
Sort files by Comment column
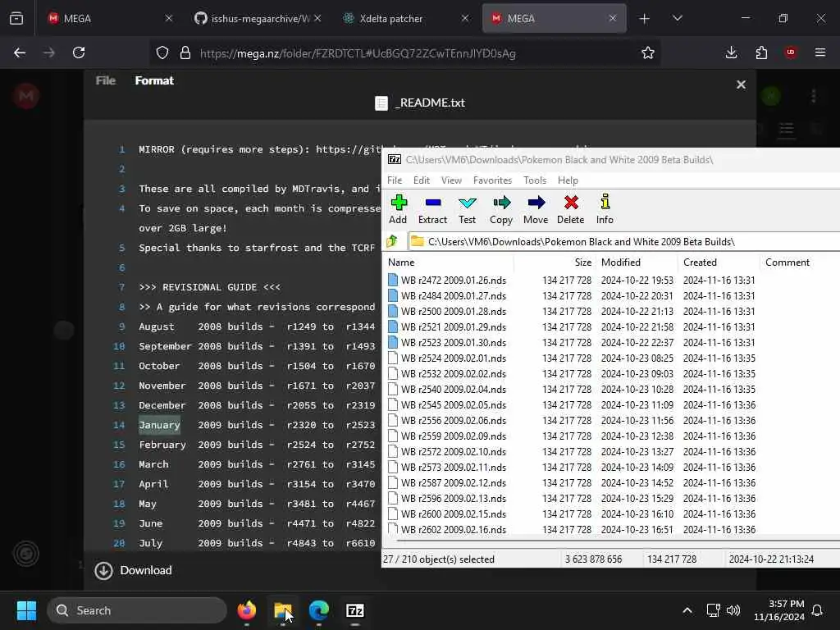[x=787, y=262]
